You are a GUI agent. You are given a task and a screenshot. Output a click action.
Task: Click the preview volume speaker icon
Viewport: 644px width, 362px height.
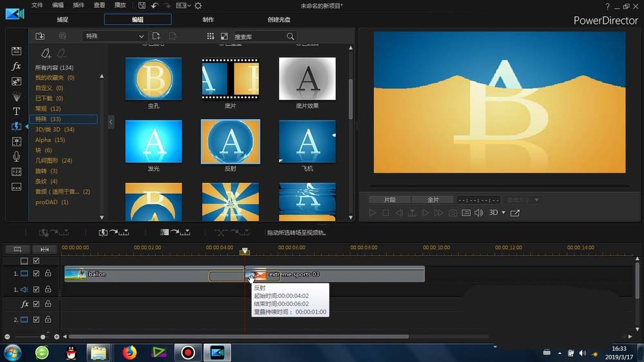(478, 213)
